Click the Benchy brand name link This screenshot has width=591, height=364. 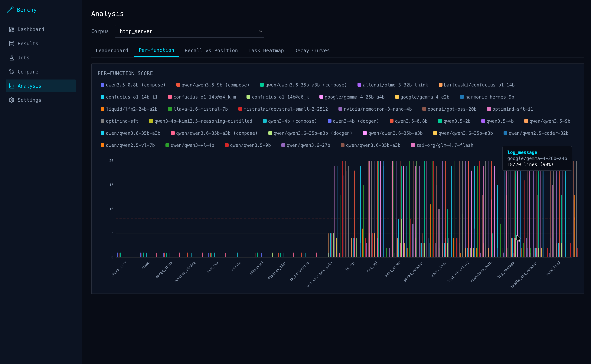[x=27, y=10]
